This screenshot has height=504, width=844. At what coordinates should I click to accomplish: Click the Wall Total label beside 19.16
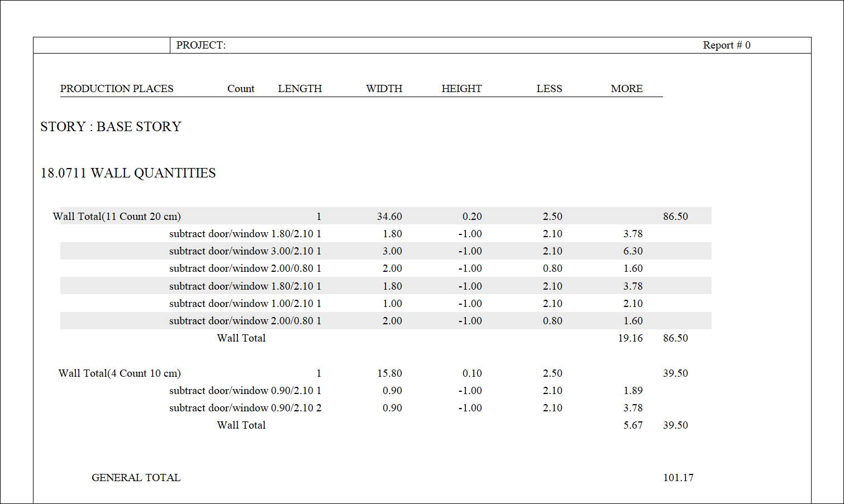coord(241,338)
